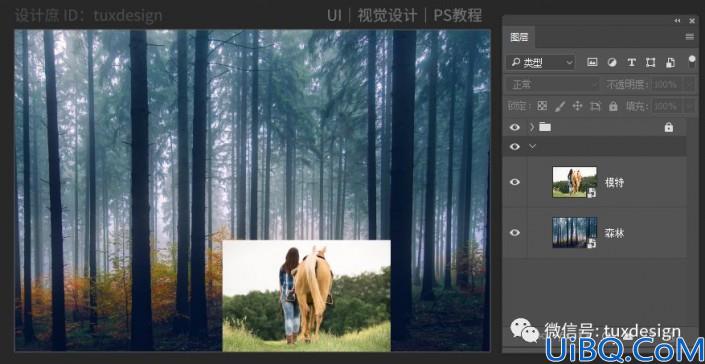Filter layers by smart object icon
The height and width of the screenshot is (364, 705).
[x=670, y=62]
